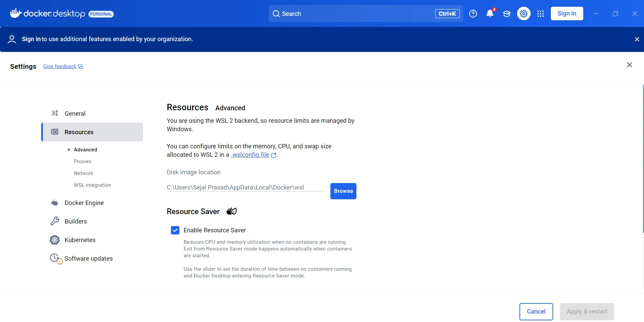Click the feedback chat icon beside Give feedback

tap(80, 66)
